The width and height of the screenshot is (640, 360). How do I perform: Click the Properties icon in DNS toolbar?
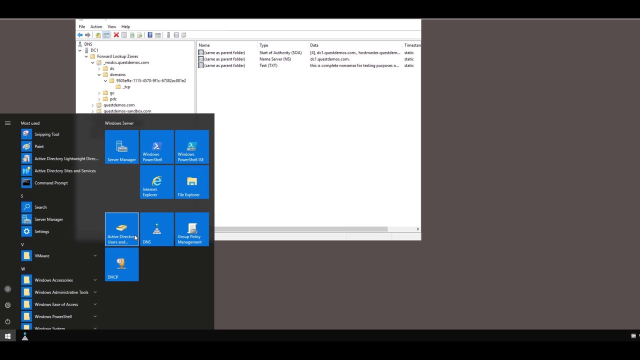[124, 35]
